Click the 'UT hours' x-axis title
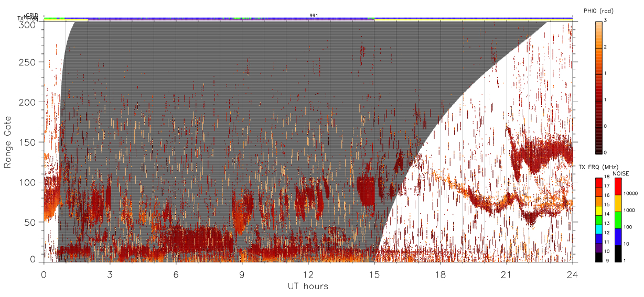 (x=308, y=286)
